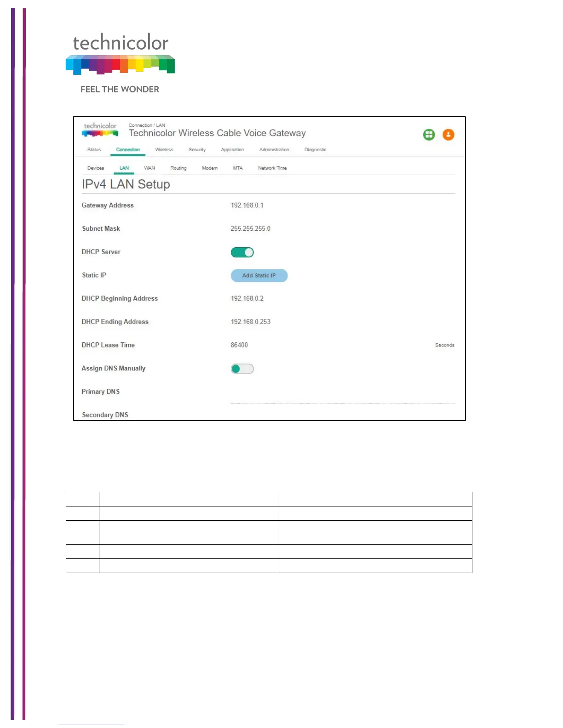The width and height of the screenshot is (563, 728).
Task: Click the FEEL THE WONDER tagline
Action: pos(120,89)
